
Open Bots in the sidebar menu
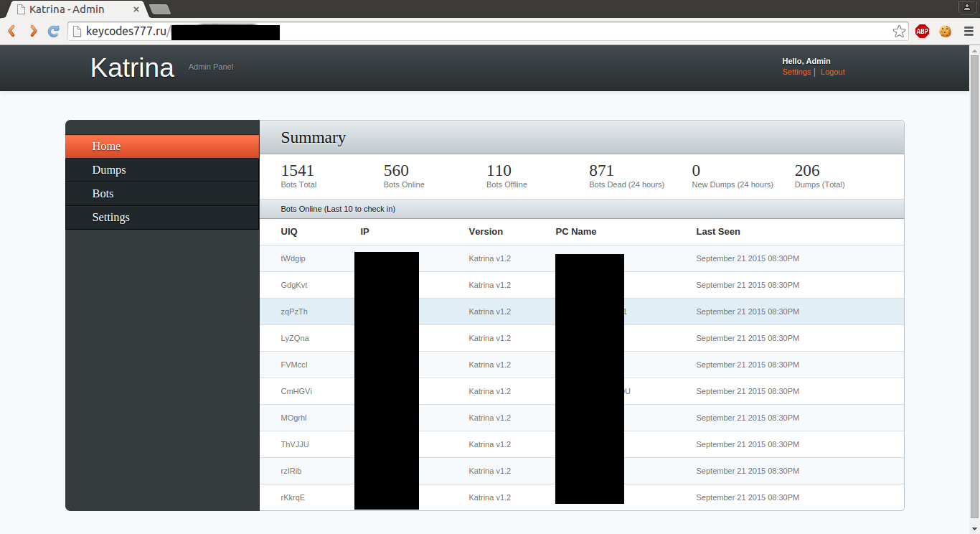103,194
